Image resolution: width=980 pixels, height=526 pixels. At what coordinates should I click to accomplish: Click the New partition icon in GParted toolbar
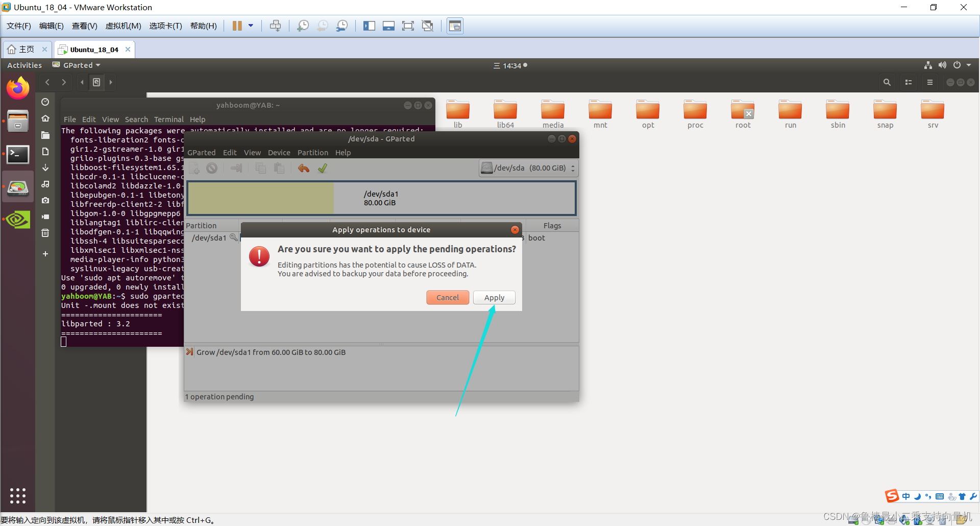pos(194,168)
